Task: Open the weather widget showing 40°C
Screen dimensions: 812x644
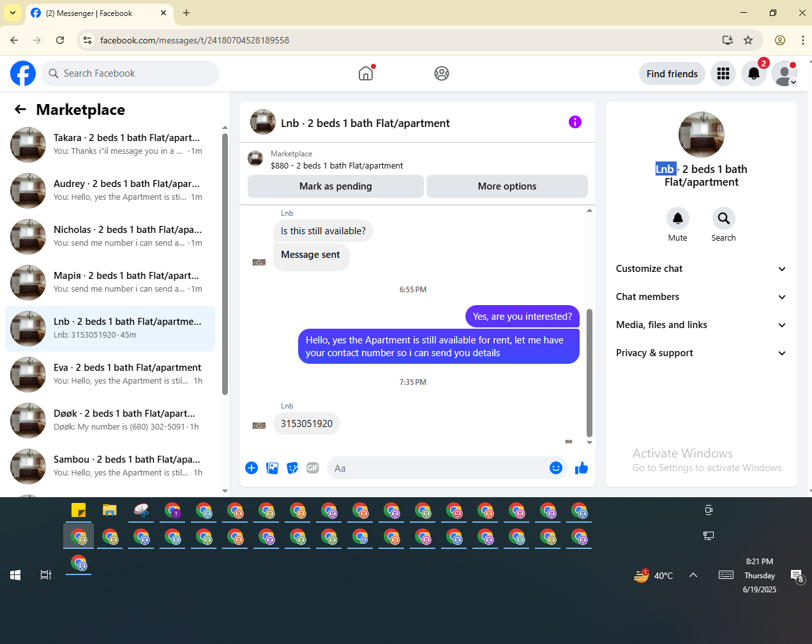Action: tap(653, 575)
